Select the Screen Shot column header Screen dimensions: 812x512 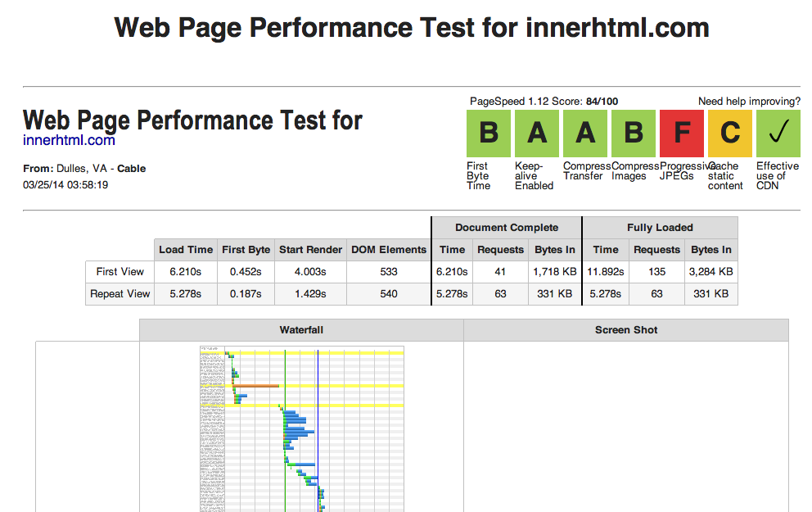626,329
